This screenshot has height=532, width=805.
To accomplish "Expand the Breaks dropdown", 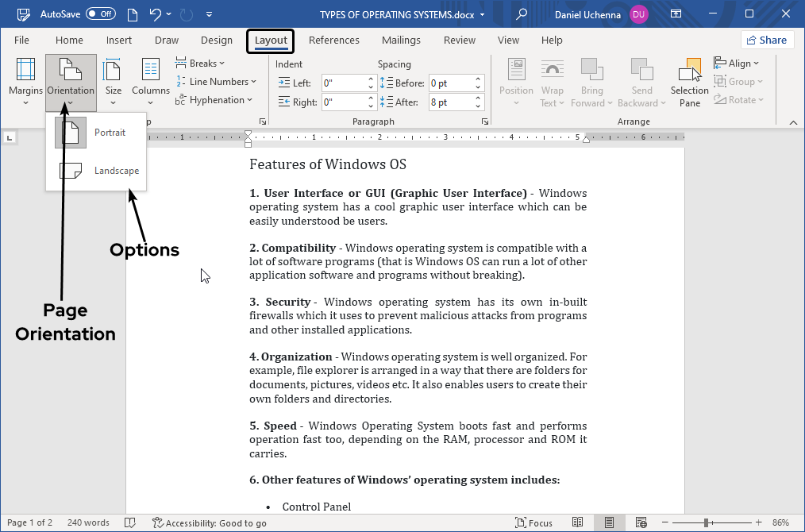I will pos(200,63).
